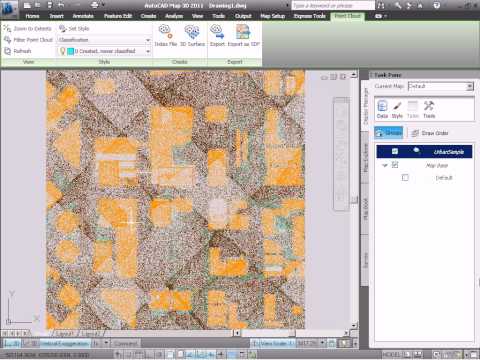Click the Draw Order button
Screen dimensions: 480x360
pos(430,133)
